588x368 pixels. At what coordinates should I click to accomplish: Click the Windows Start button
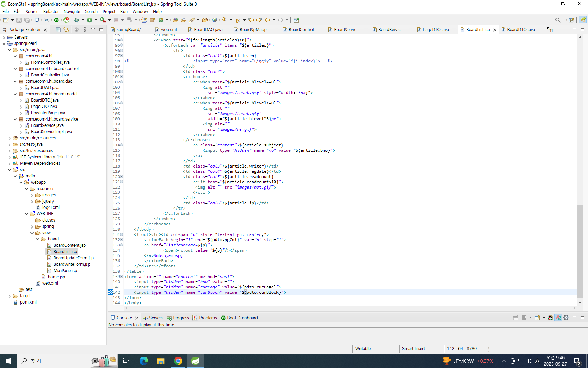tap(8, 361)
